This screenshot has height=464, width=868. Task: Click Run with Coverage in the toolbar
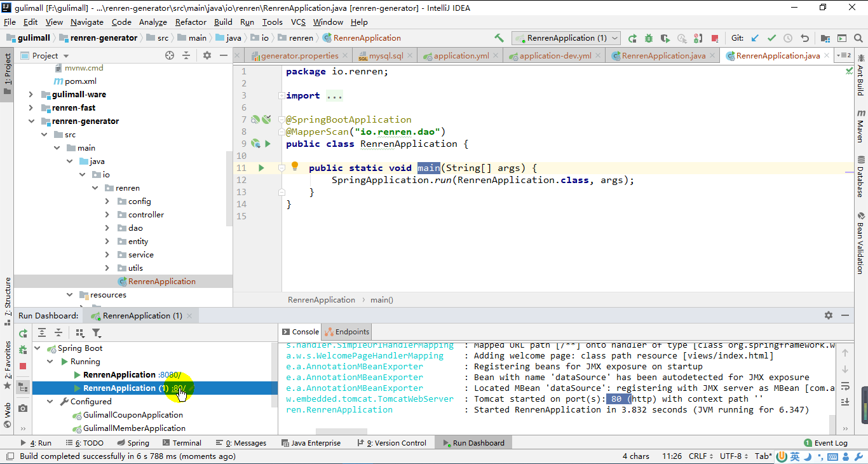(665, 38)
